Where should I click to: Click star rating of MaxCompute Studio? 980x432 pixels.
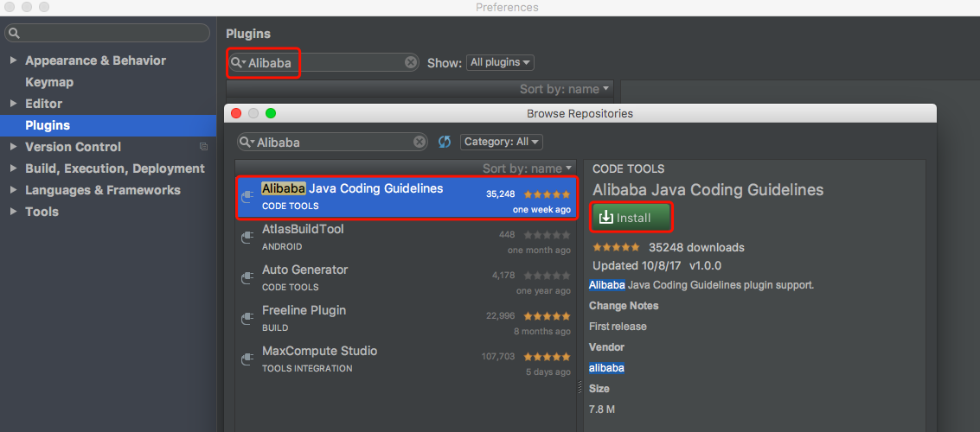[547, 357]
